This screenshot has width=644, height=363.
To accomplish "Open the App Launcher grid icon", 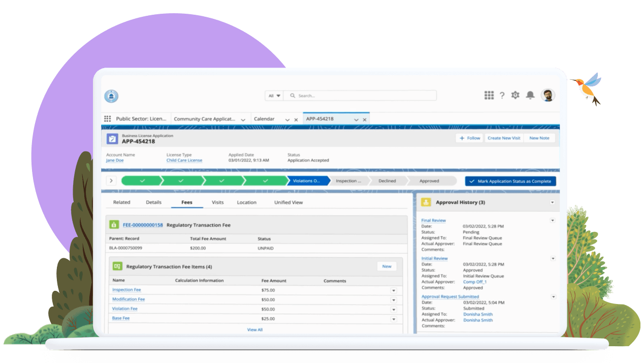I will (x=489, y=95).
